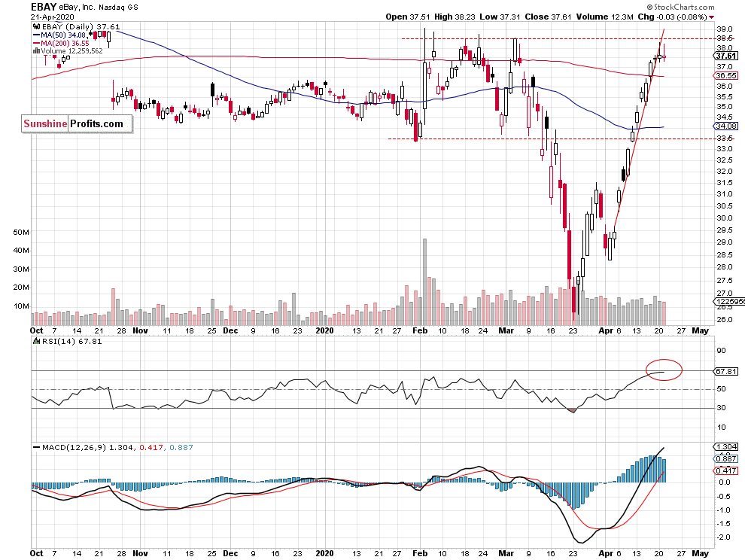Click the 33.5 price axis label
Image resolution: width=745 pixels, height=560 pixels.
click(x=724, y=138)
